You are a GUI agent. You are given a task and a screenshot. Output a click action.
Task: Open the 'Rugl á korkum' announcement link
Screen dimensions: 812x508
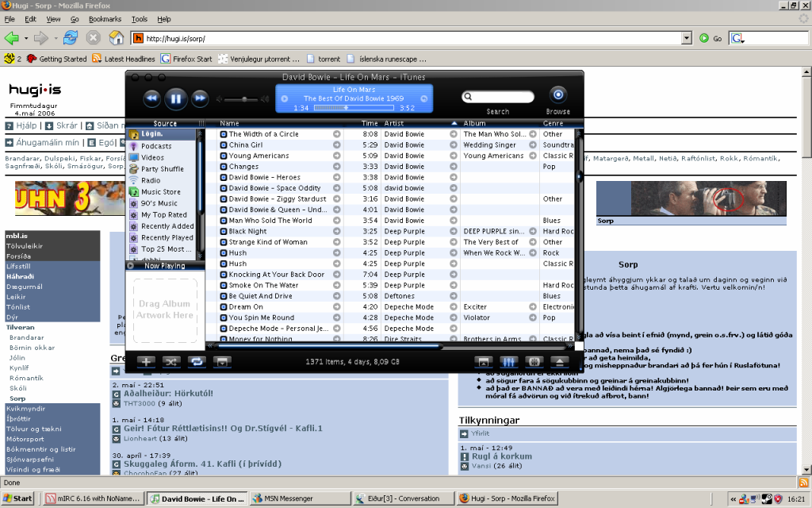click(502, 456)
